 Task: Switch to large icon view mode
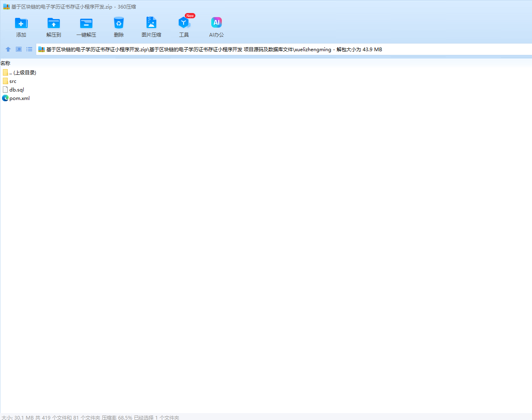(x=19, y=49)
